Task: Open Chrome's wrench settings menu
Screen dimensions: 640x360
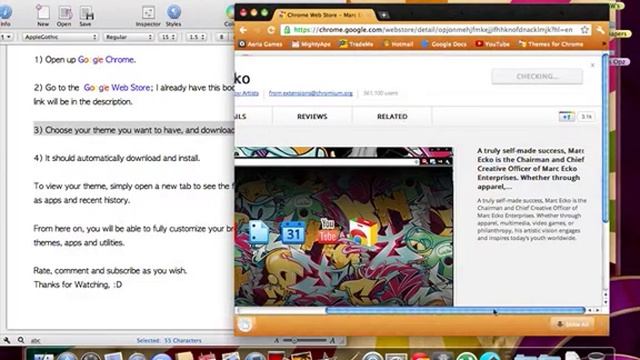Action: click(600, 30)
